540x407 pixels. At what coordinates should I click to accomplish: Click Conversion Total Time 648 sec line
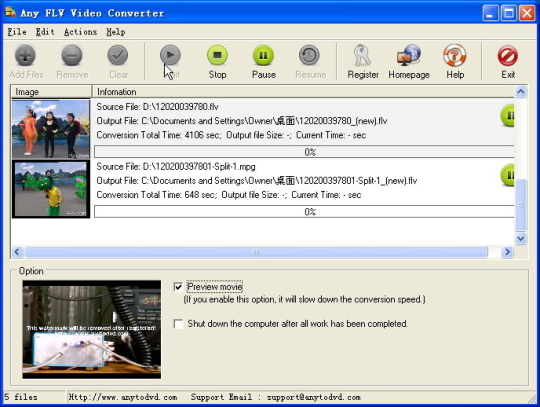pos(229,195)
